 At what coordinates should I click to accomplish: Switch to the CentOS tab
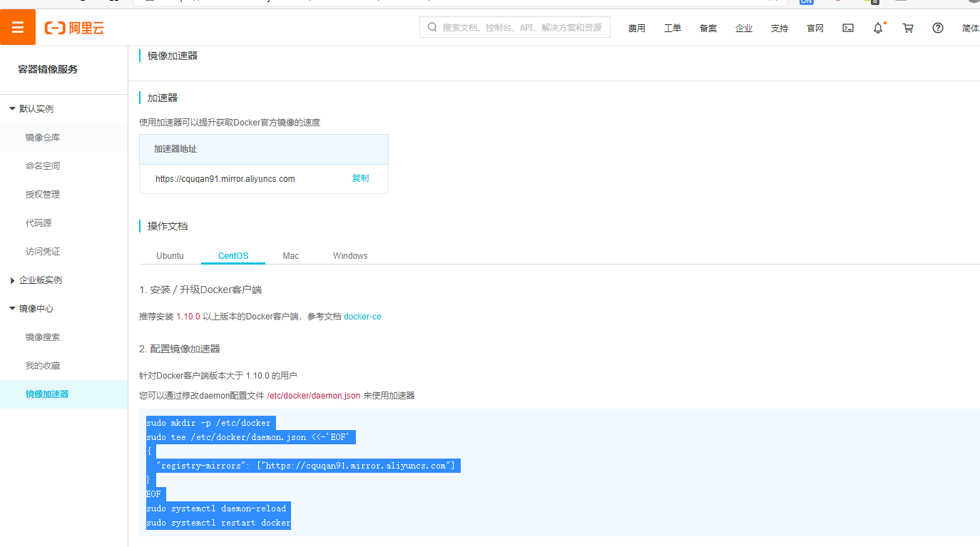click(x=233, y=255)
